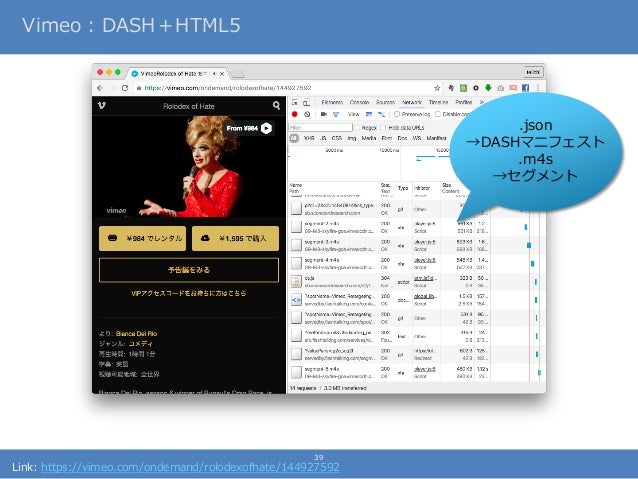Click the play icon beside From ¥984
The image size is (638, 479).
click(266, 128)
